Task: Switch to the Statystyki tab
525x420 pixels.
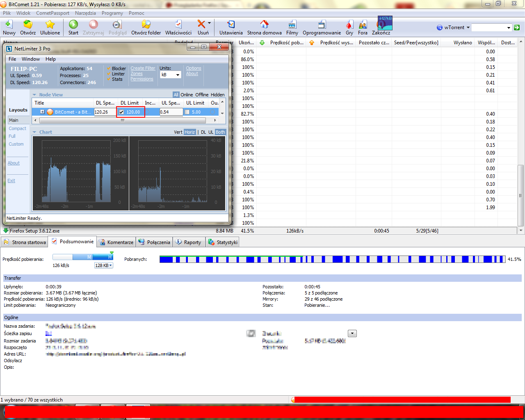Action: 223,242
